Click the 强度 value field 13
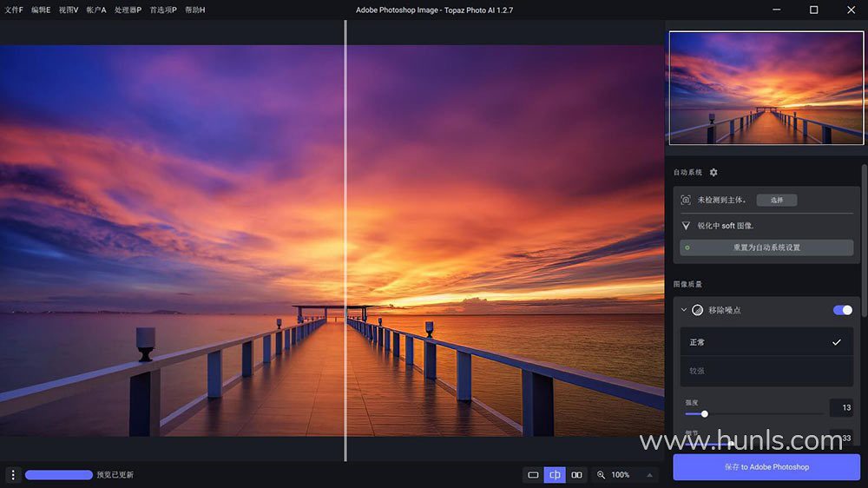Screen dimensions: 868x488 click(841, 408)
